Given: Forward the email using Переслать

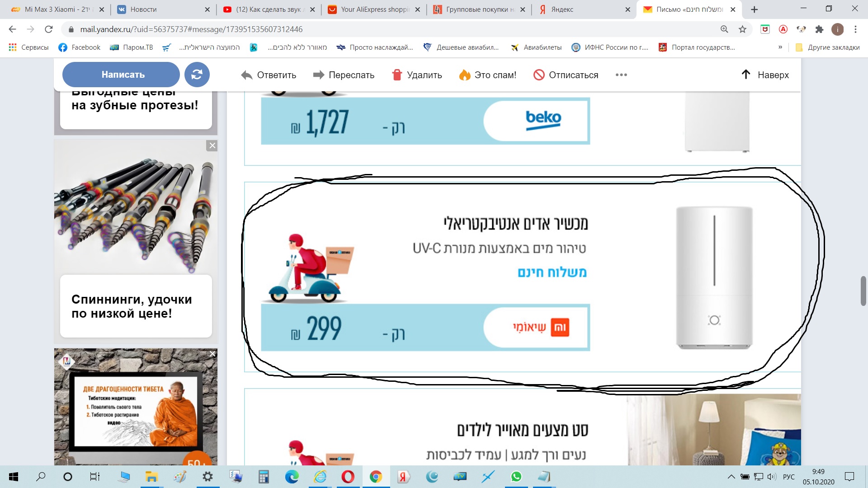Looking at the screenshot, I should coord(344,75).
